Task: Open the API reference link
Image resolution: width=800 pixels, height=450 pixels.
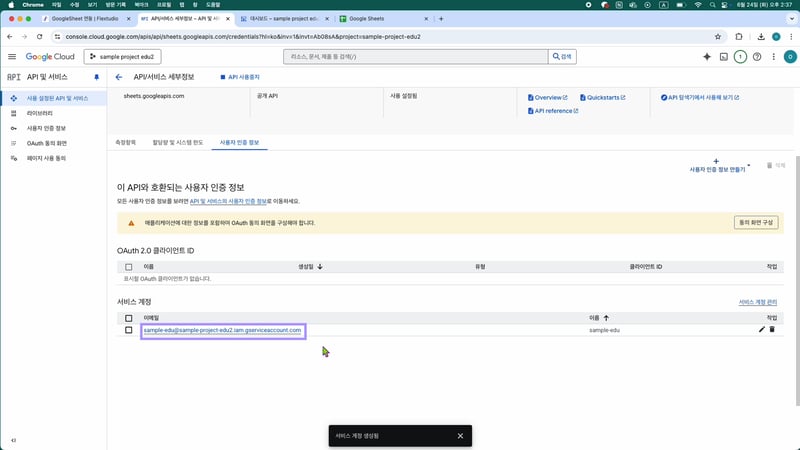Action: coord(553,111)
